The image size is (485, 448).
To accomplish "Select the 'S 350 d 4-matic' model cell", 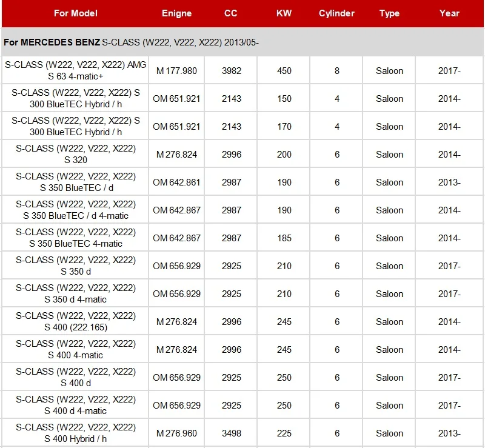I will click(x=75, y=293).
